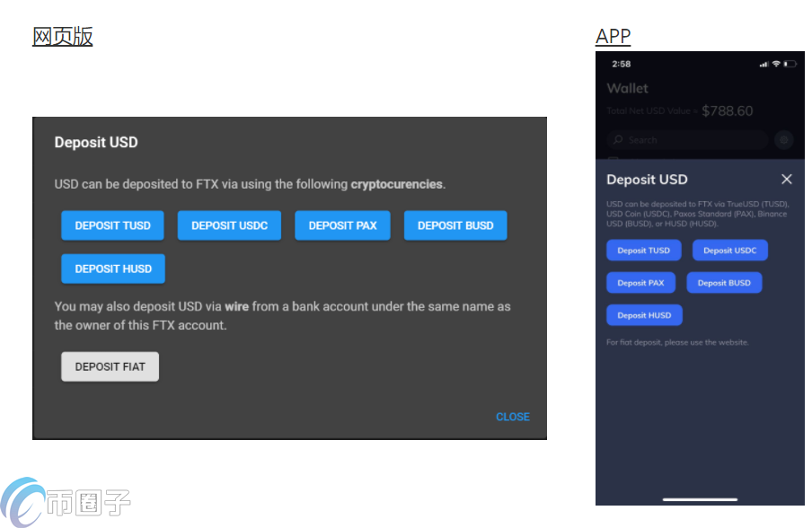Image resolution: width=812 pixels, height=528 pixels.
Task: Tap the settings gear beside the Search bar
Action: (x=784, y=140)
